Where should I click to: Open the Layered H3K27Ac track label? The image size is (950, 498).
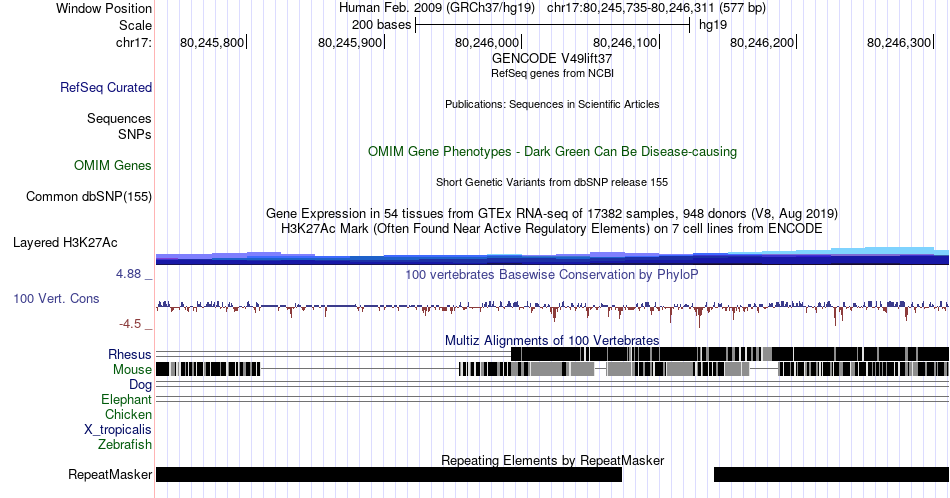(65, 242)
